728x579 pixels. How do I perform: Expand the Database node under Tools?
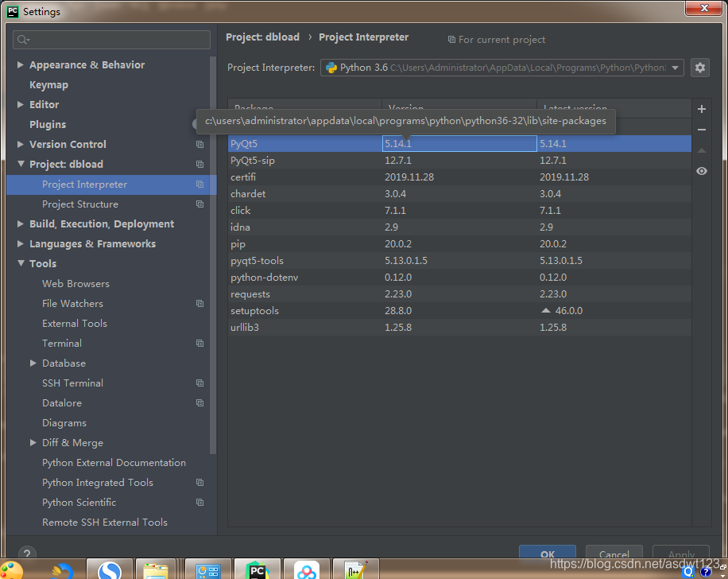[x=33, y=363]
